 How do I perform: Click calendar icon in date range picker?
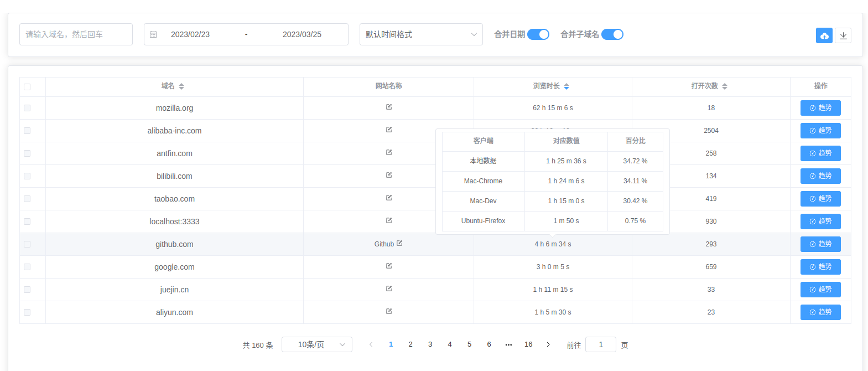point(154,34)
